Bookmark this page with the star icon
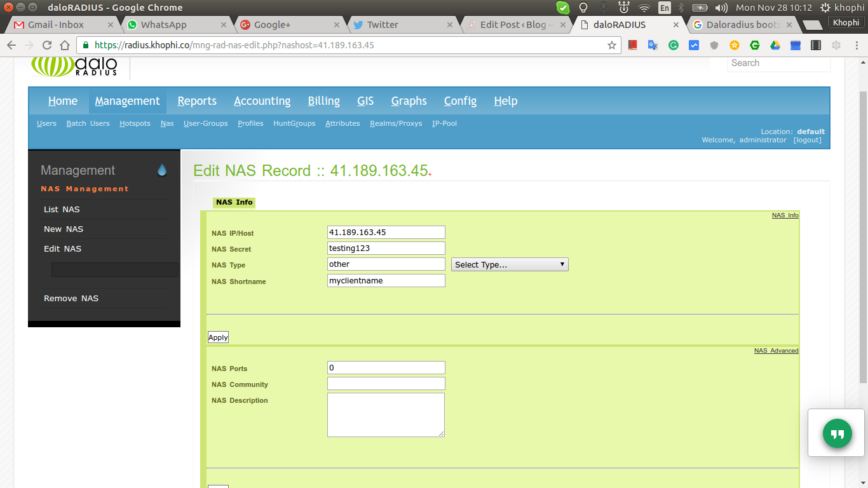The image size is (868, 488). click(x=612, y=45)
